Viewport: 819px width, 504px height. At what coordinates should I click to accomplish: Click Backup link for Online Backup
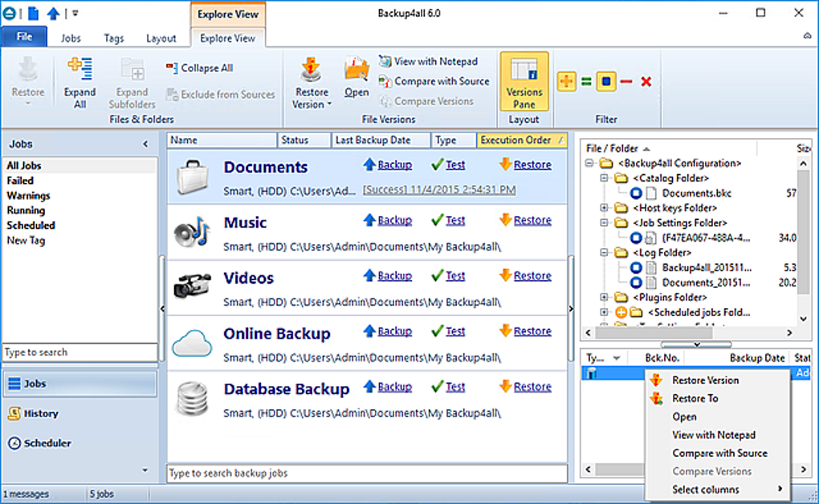tap(394, 331)
